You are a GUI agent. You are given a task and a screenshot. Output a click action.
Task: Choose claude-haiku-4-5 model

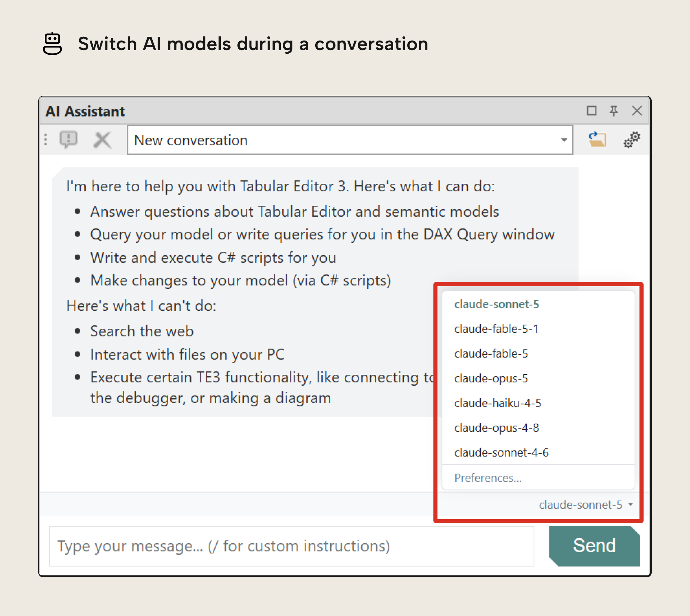tap(538, 403)
